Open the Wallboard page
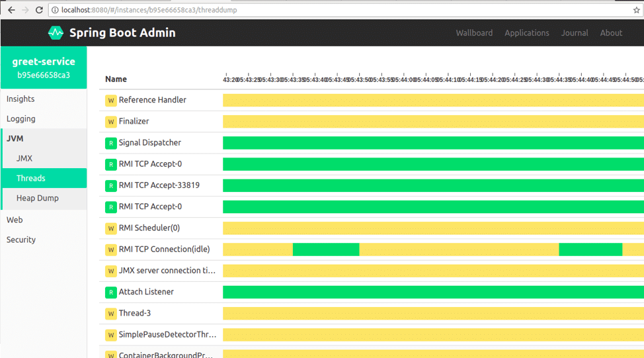 pos(473,33)
